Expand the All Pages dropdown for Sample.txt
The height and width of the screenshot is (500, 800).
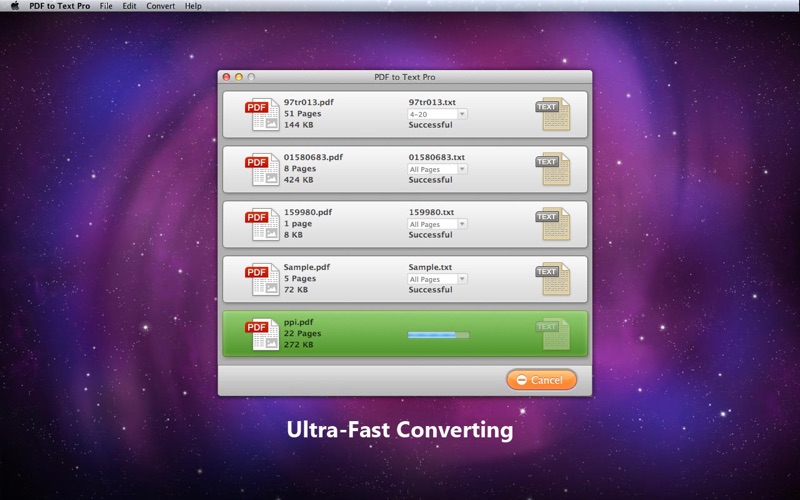[x=437, y=279]
